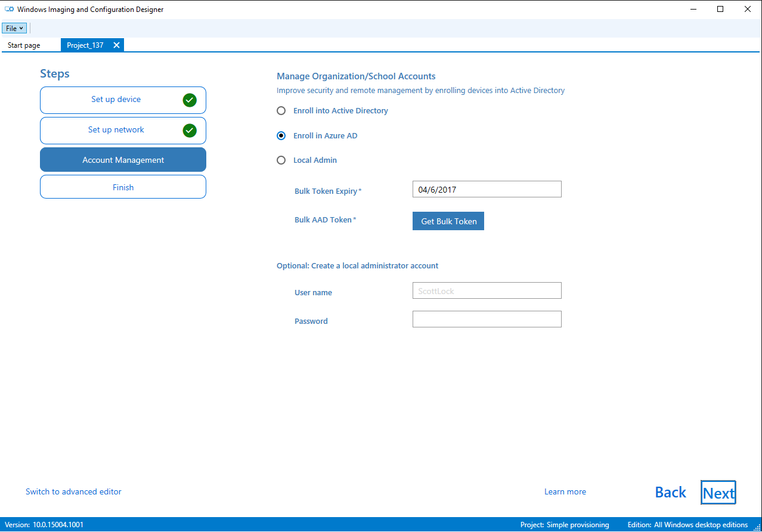This screenshot has width=762, height=532.
Task: Switch to the Start page tab
Action: [x=23, y=45]
